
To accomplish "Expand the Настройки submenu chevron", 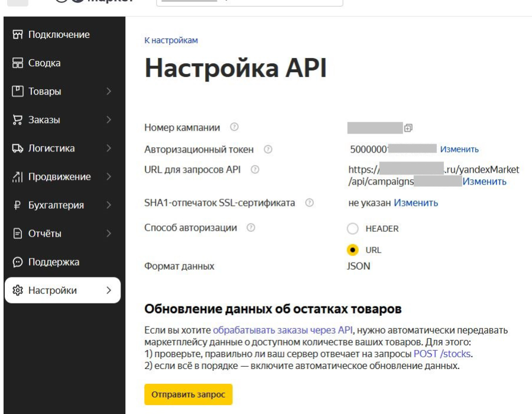I will [x=109, y=290].
